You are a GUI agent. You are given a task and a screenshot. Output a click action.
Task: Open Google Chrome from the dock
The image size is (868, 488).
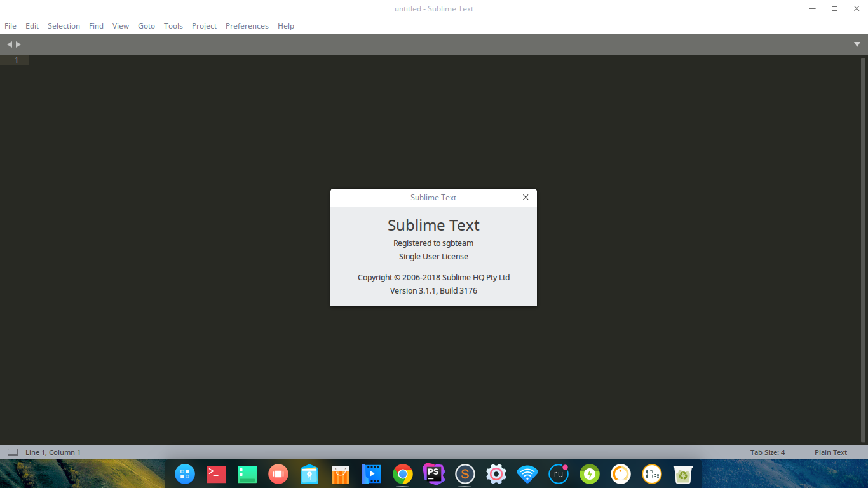(403, 474)
